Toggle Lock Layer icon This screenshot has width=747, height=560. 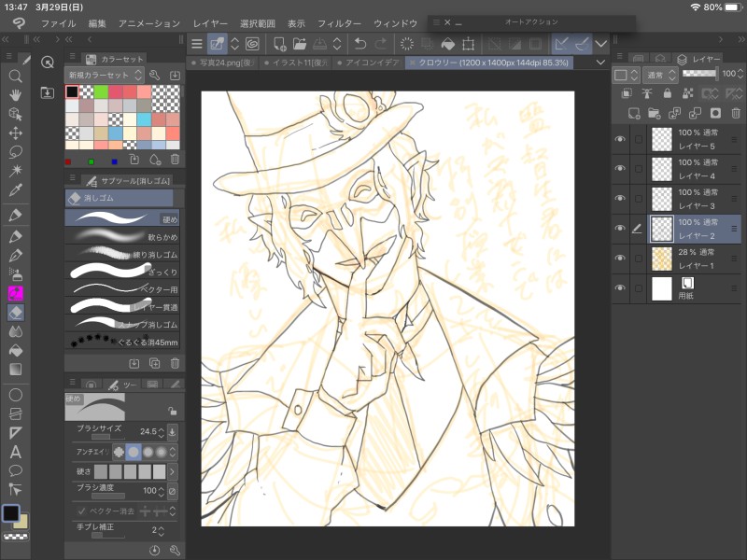[667, 93]
